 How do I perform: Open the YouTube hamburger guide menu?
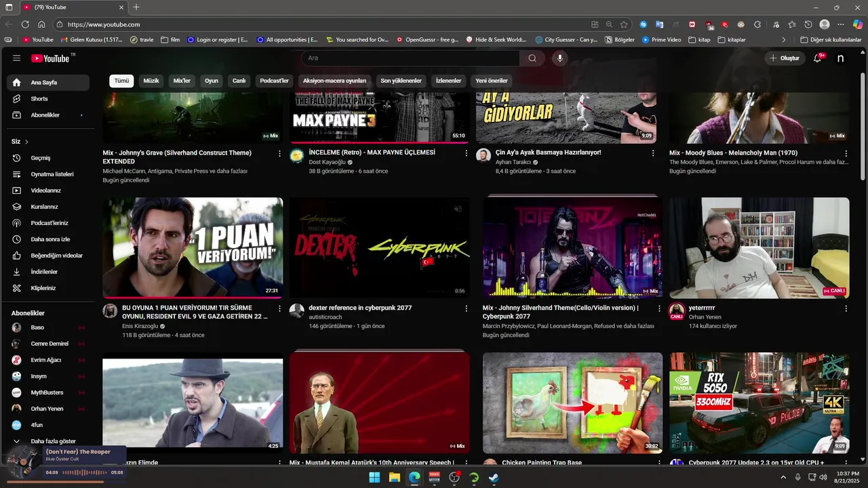point(16,58)
